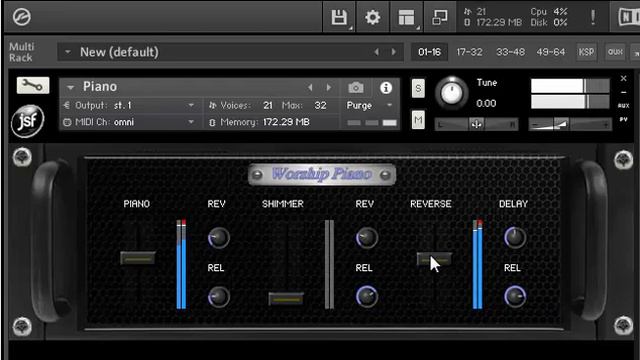Click the piano REV knob
The image size is (640, 360).
(x=218, y=238)
